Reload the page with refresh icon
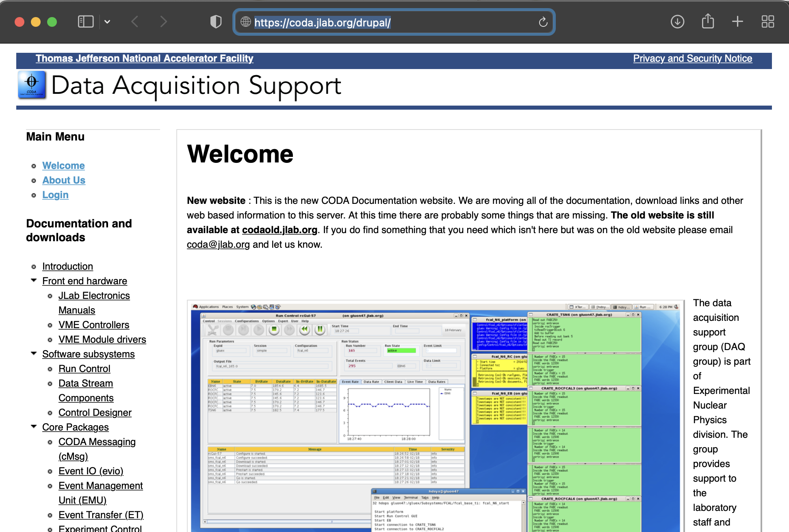 [543, 22]
